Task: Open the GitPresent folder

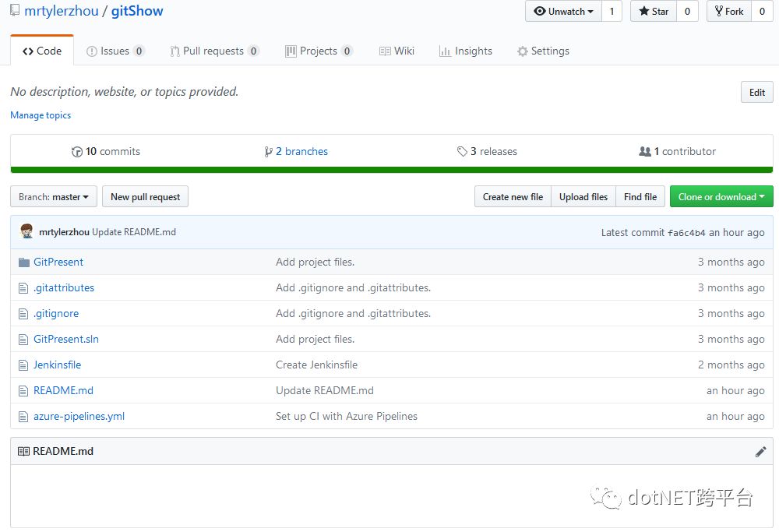Action: pos(58,262)
